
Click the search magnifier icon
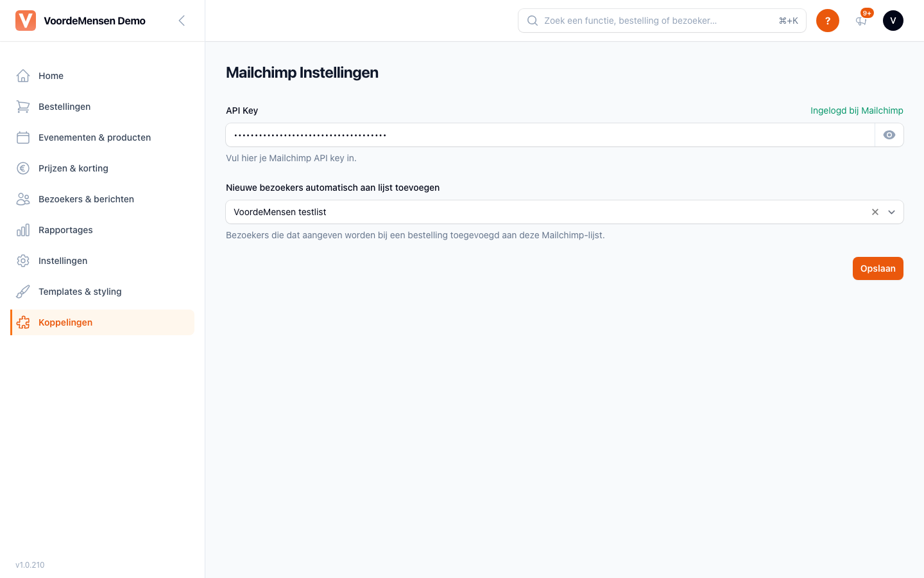[533, 21]
